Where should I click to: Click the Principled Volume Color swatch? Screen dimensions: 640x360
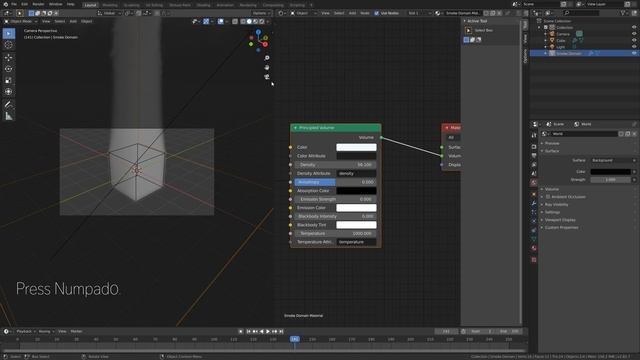coord(356,147)
